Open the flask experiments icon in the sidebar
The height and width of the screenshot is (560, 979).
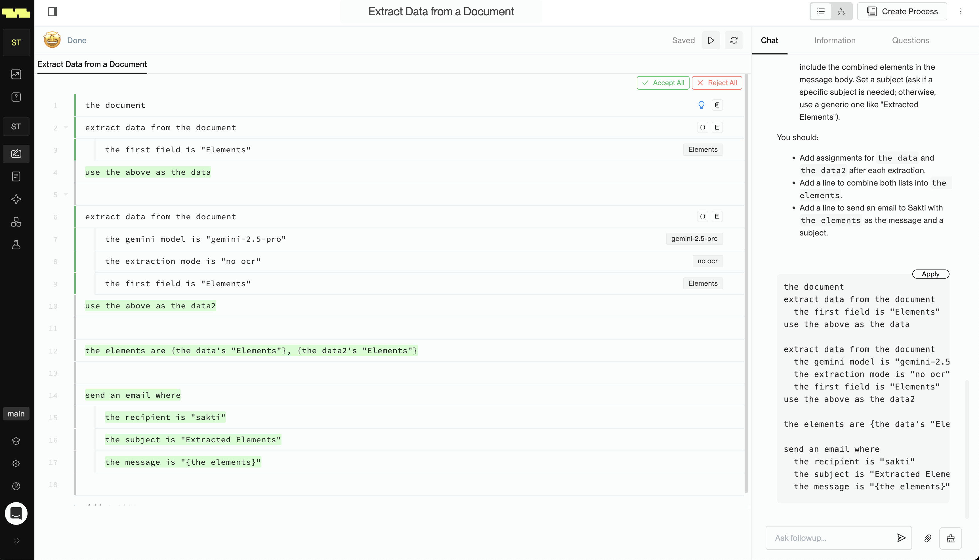coord(16,245)
